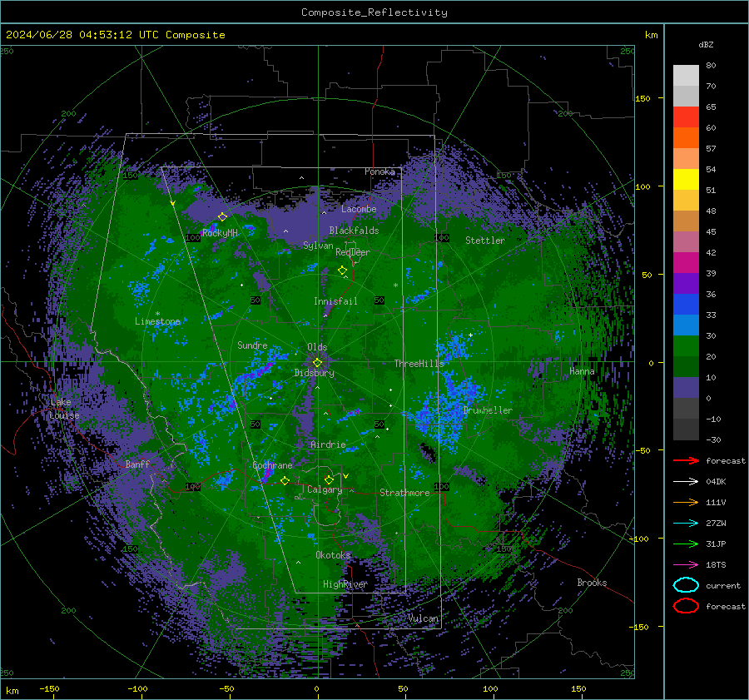Click the bright yellow swatch below 54
Image resolution: width=749 pixels, height=700 pixels.
(x=686, y=180)
